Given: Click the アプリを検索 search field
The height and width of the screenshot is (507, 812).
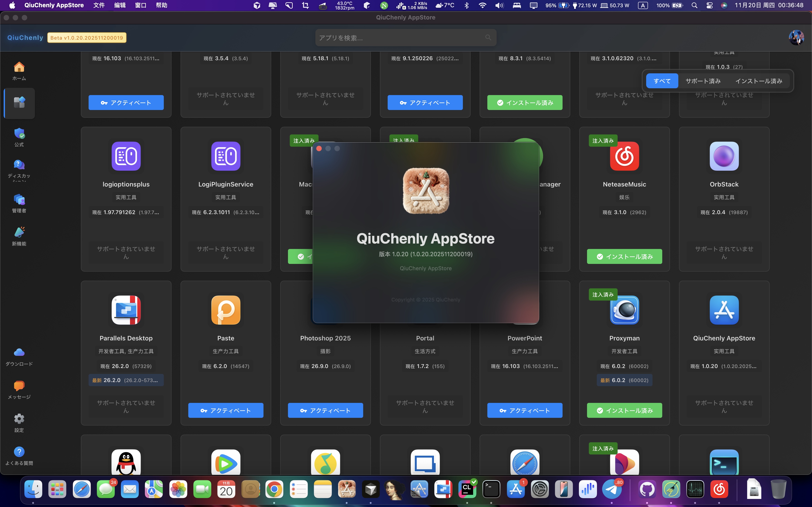Looking at the screenshot, I should (x=405, y=38).
